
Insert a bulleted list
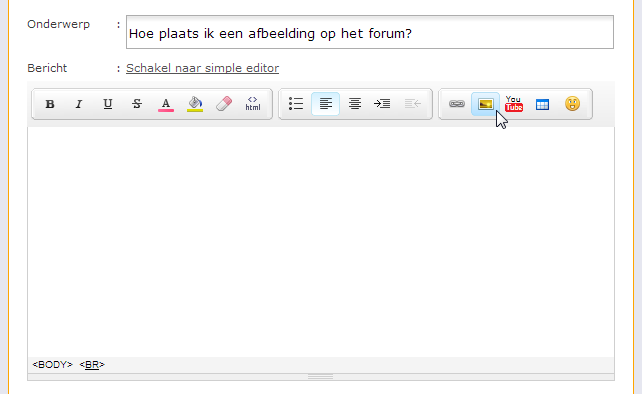click(296, 104)
